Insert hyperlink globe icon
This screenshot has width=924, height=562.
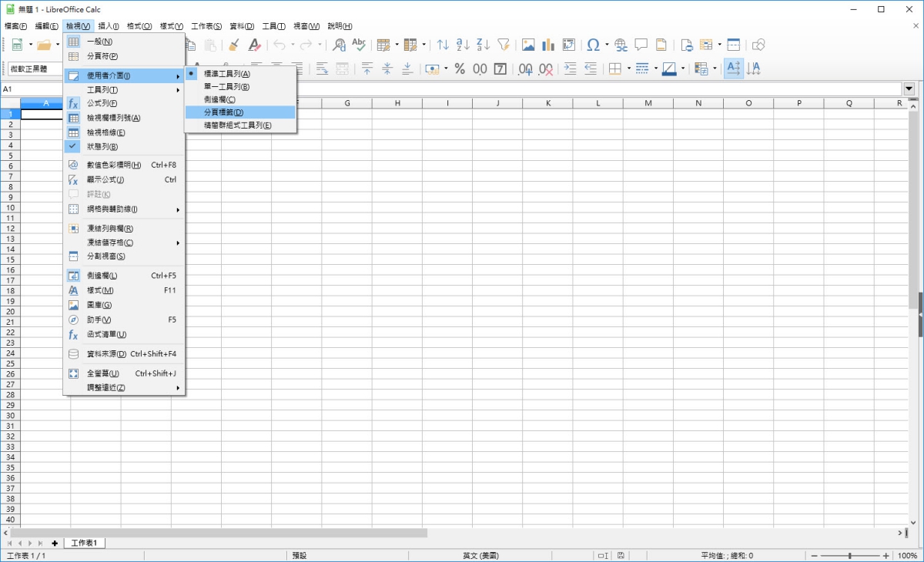pyautogui.click(x=621, y=45)
